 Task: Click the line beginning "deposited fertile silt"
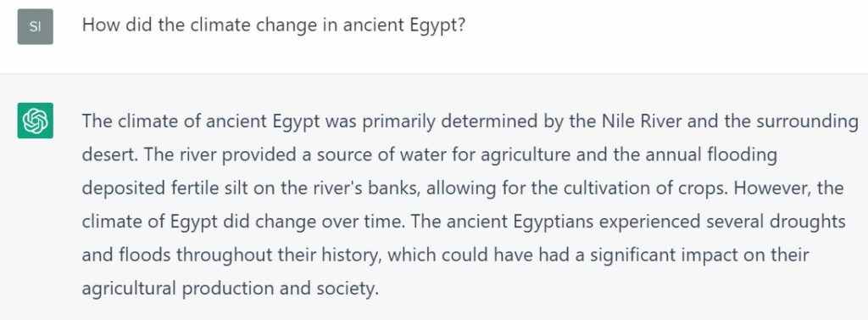463,188
